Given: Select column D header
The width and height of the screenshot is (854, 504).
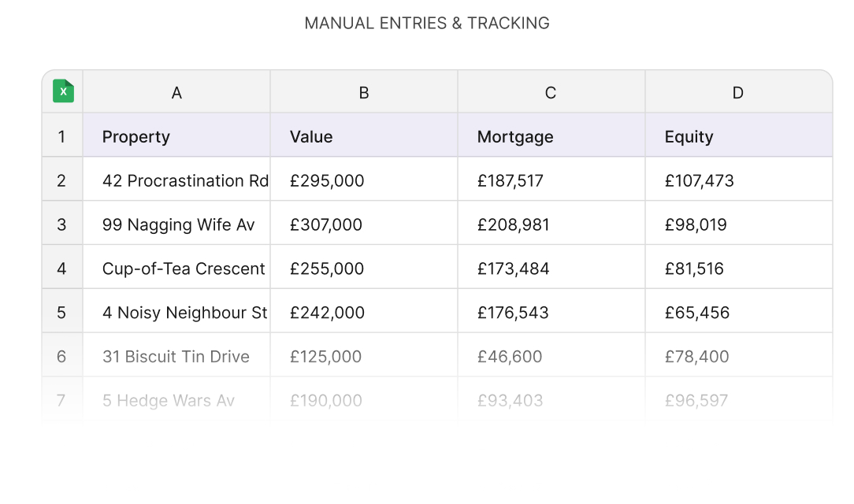Looking at the screenshot, I should click(x=738, y=93).
